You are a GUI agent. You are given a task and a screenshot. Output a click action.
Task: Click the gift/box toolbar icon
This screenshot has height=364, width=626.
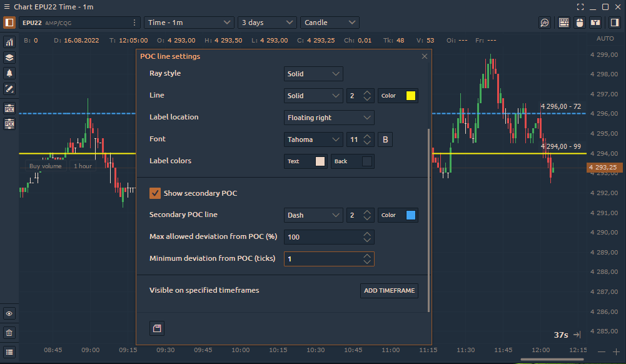[595, 23]
